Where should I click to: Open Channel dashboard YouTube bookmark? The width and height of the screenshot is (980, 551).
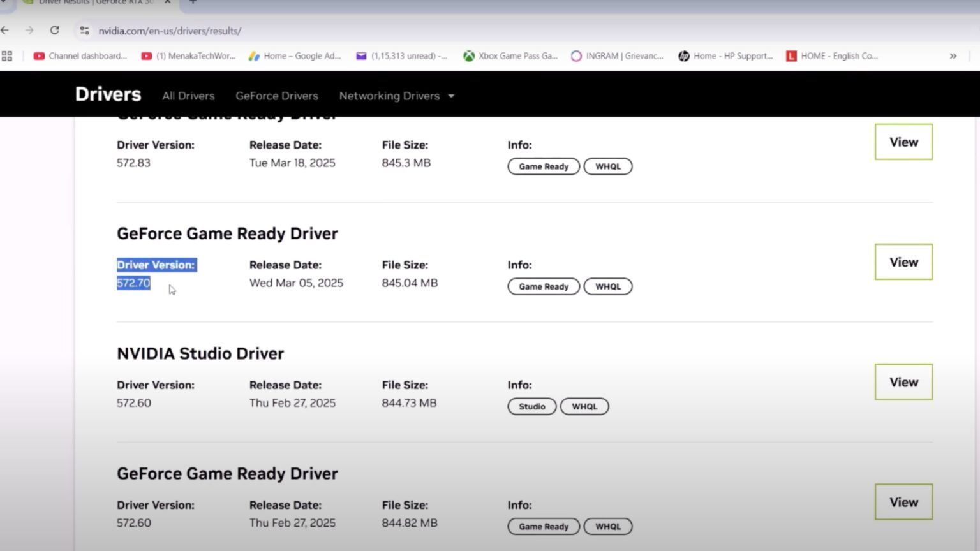click(80, 56)
